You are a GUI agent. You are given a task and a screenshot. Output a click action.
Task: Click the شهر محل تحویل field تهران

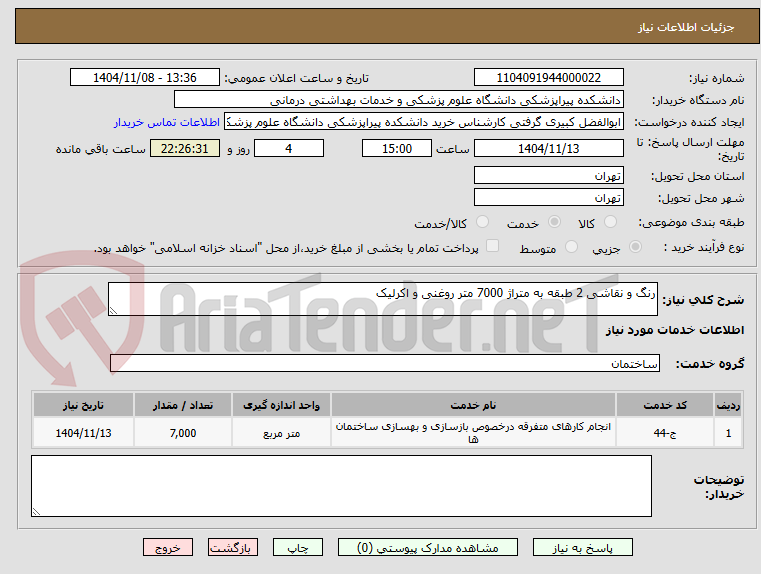coord(548,198)
